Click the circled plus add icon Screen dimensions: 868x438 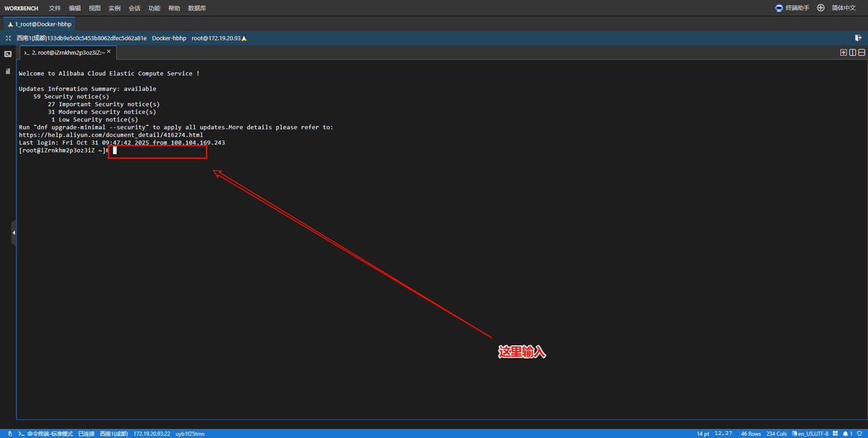pos(821,8)
